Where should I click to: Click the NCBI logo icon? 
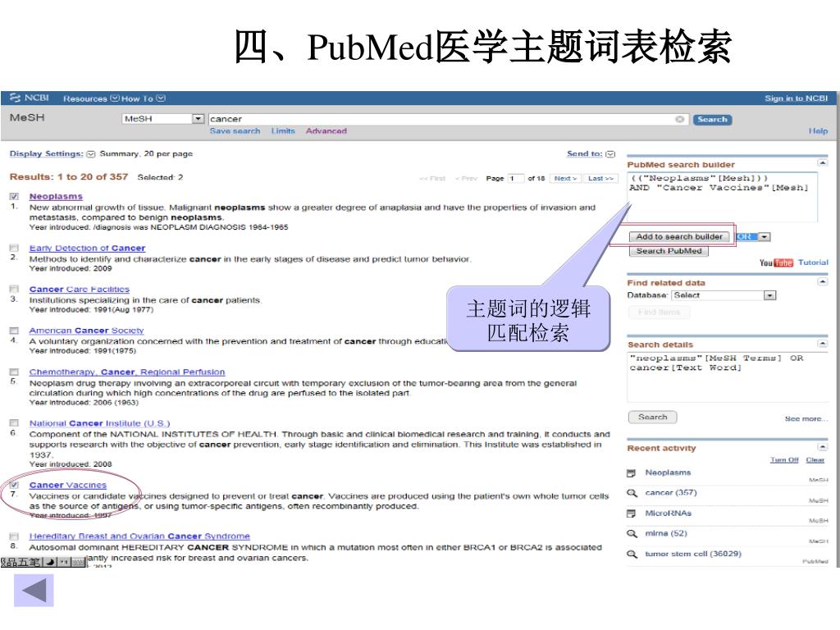click(x=15, y=98)
